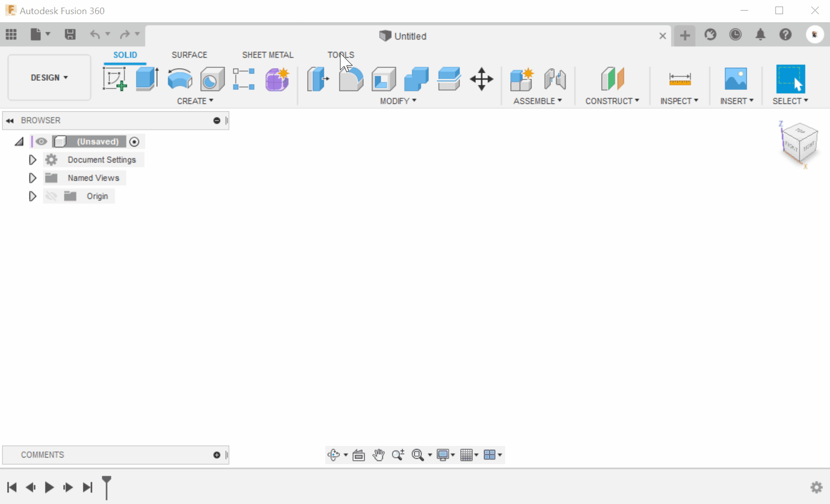Select the Create Sketch tool

point(115,79)
